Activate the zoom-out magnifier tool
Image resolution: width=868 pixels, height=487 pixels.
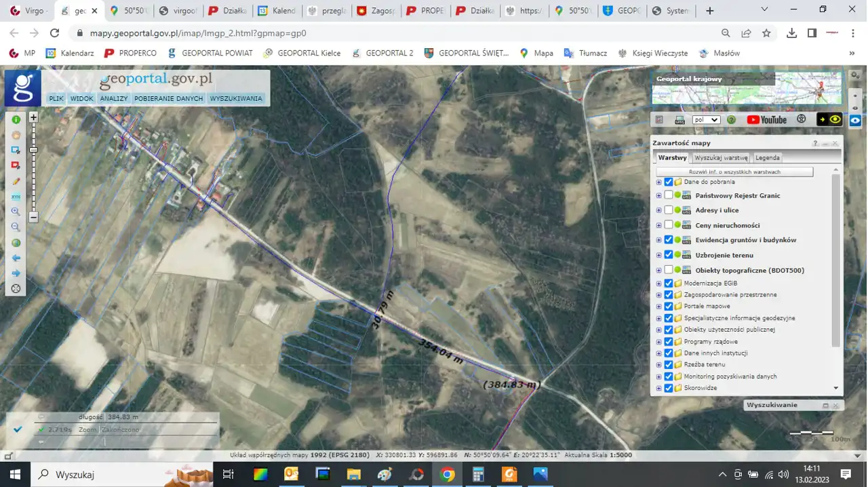(16, 227)
